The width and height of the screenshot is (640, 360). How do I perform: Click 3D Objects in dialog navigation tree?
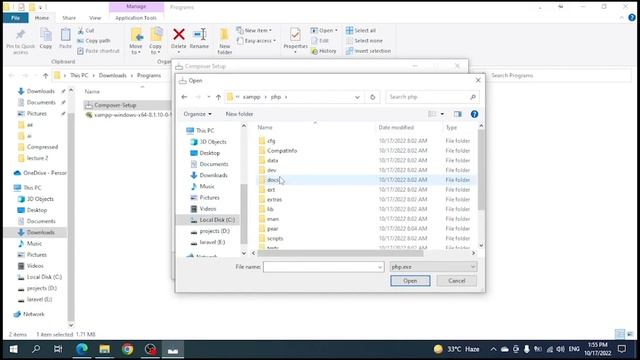pos(213,142)
